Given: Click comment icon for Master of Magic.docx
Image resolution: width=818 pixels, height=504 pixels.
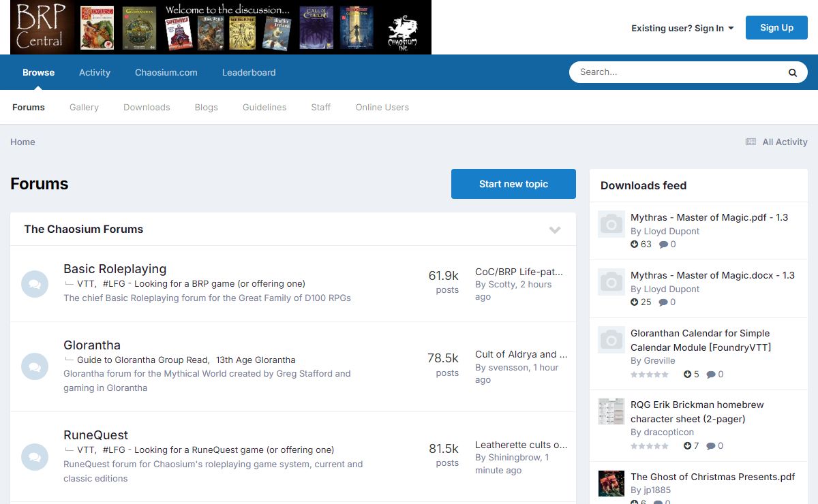Looking at the screenshot, I should 663,302.
